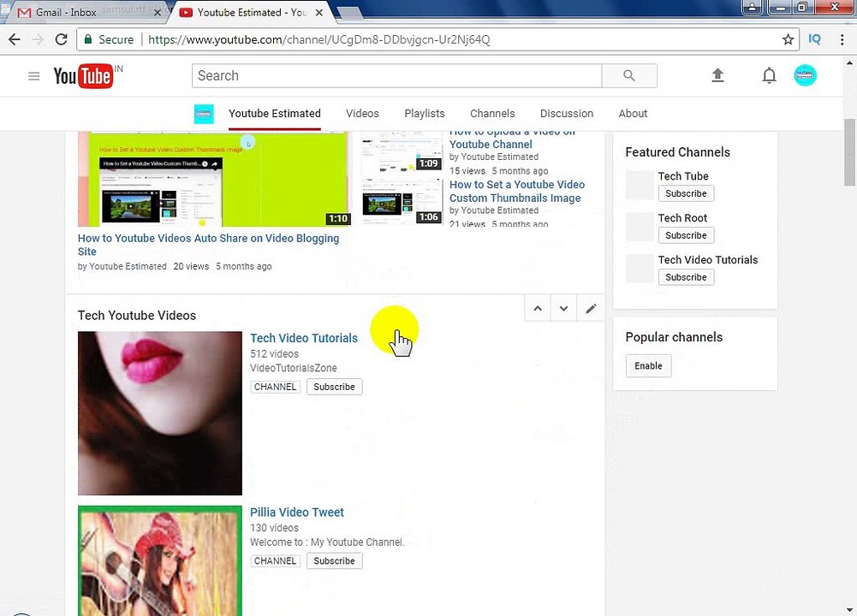Image resolution: width=857 pixels, height=616 pixels.
Task: Click the vertical page scrollbar thumb
Action: tap(850, 152)
